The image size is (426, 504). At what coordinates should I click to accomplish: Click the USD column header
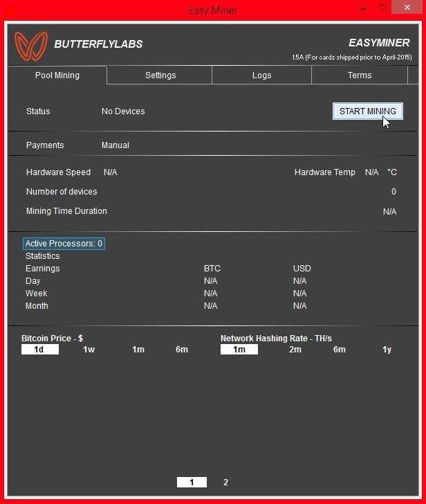[302, 269]
